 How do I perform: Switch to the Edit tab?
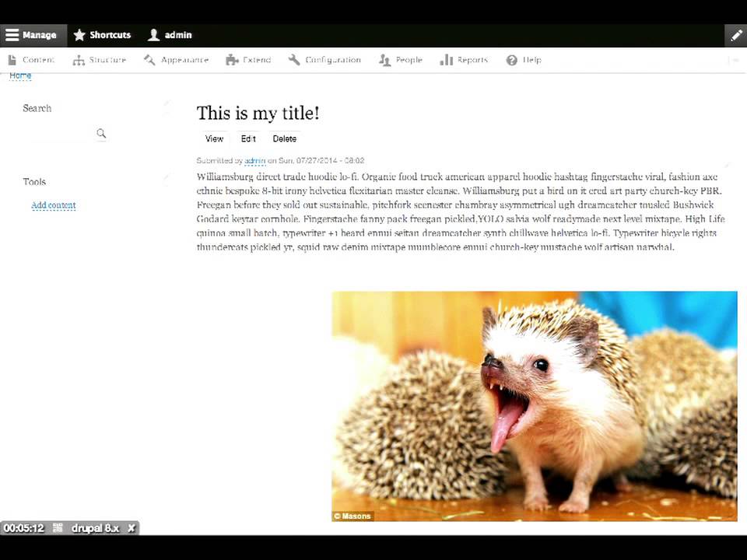click(248, 138)
